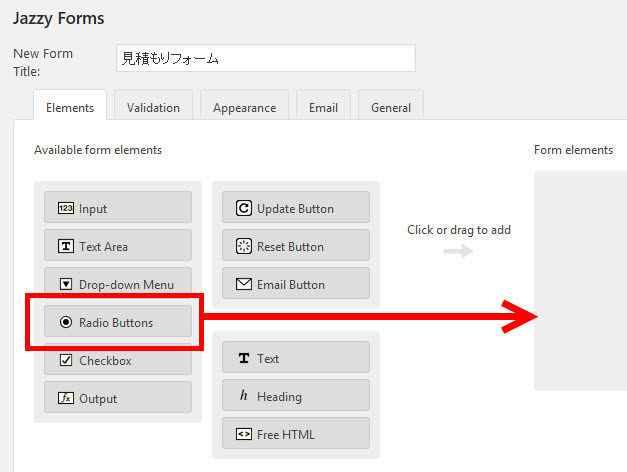Click the bold T Text icon
The height and width of the screenshot is (472, 627).
pyautogui.click(x=244, y=358)
